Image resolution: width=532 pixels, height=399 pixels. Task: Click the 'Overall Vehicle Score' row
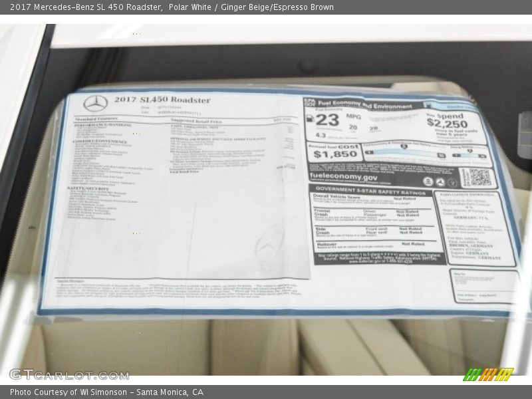pyautogui.click(x=371, y=199)
